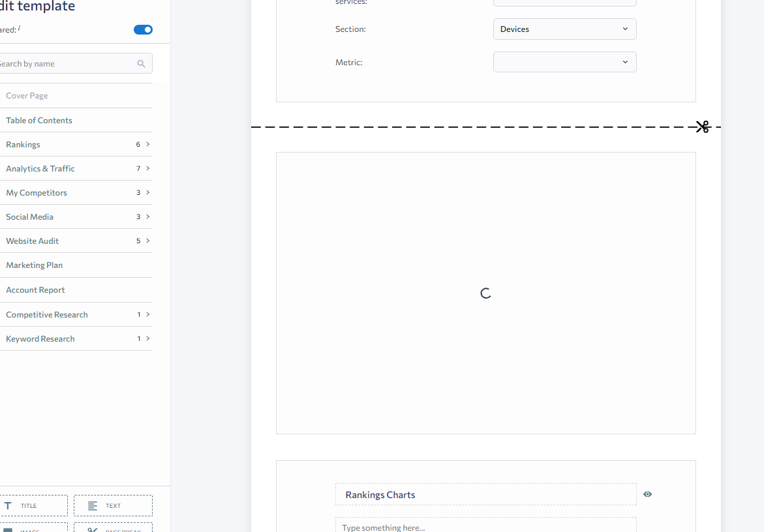This screenshot has width=764, height=532.
Task: Click the search magnifier icon
Action: click(x=142, y=64)
